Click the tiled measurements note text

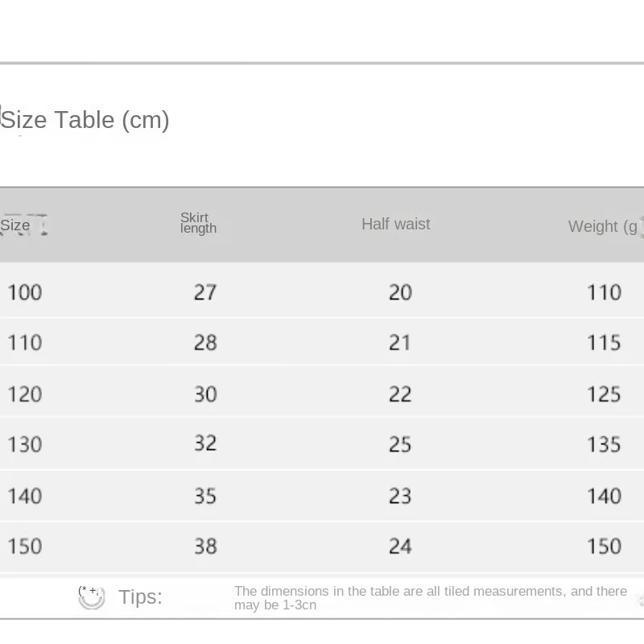coord(431,598)
